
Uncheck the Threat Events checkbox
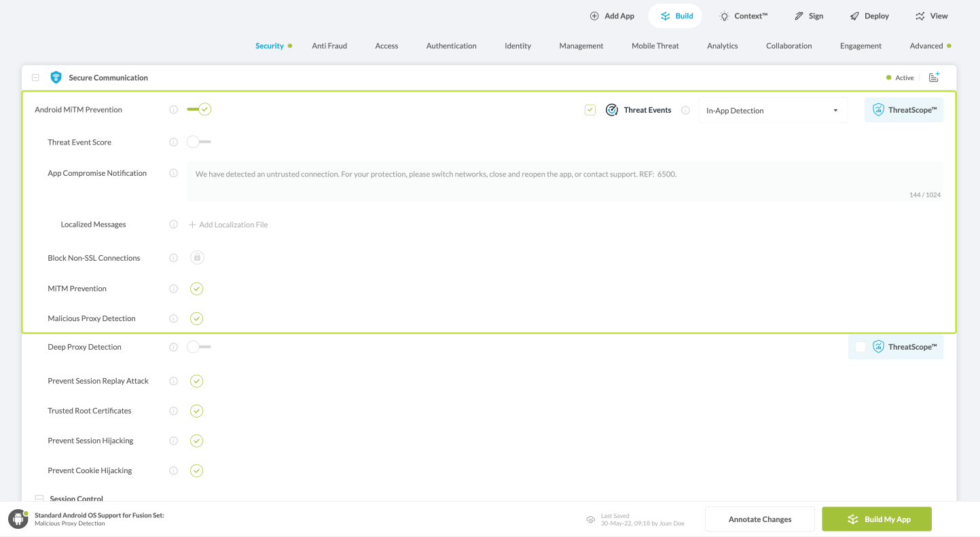(x=590, y=110)
